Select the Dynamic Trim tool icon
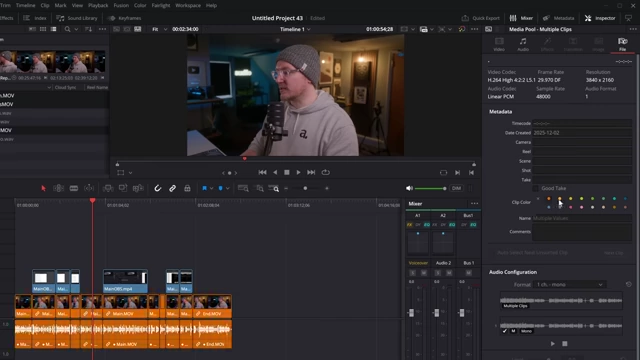This screenshot has height=360, width=640. (x=89, y=188)
